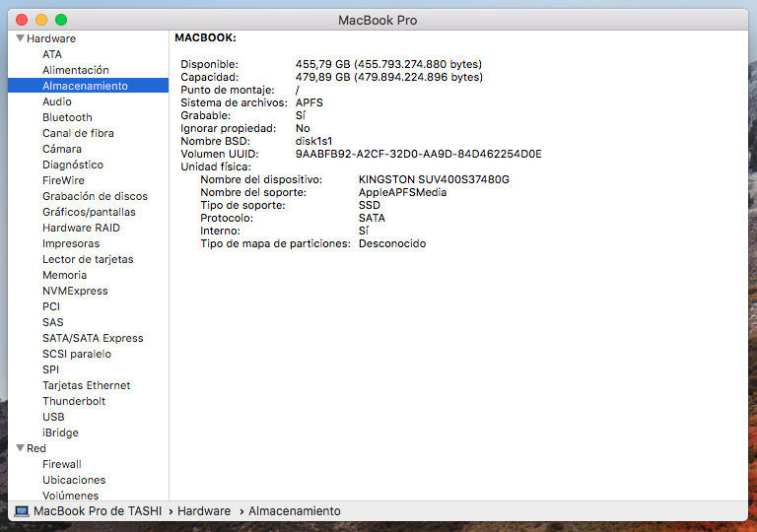Click the AppleAPFSMedia value
The height and width of the screenshot is (532, 757).
[402, 192]
